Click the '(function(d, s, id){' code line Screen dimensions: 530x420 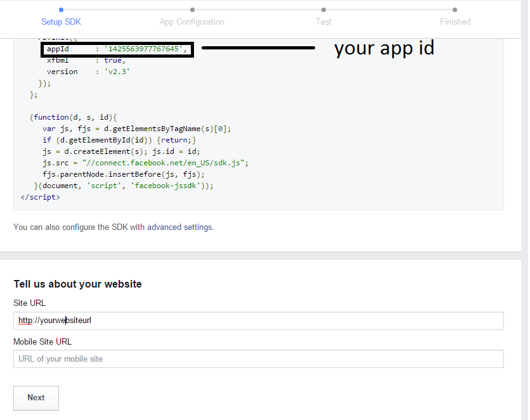(74, 117)
